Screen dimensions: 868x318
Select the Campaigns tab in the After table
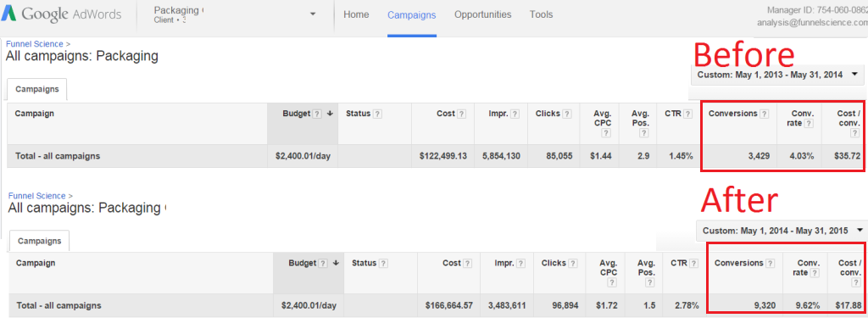(x=39, y=241)
